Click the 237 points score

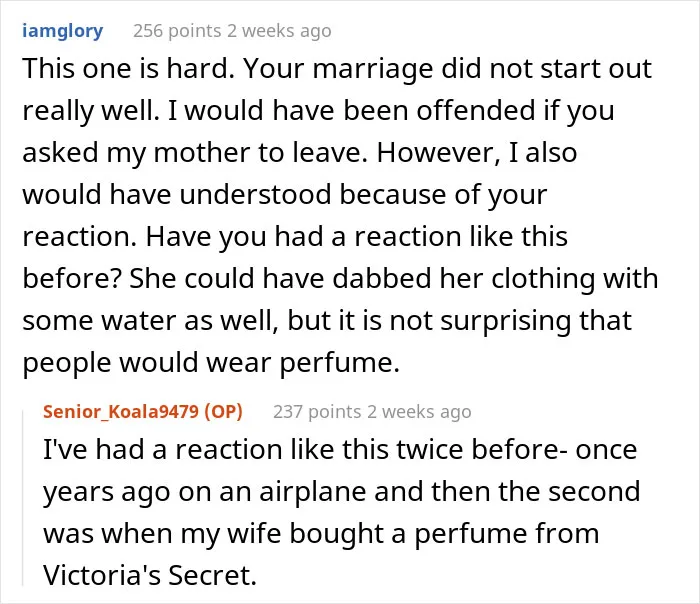click(317, 412)
